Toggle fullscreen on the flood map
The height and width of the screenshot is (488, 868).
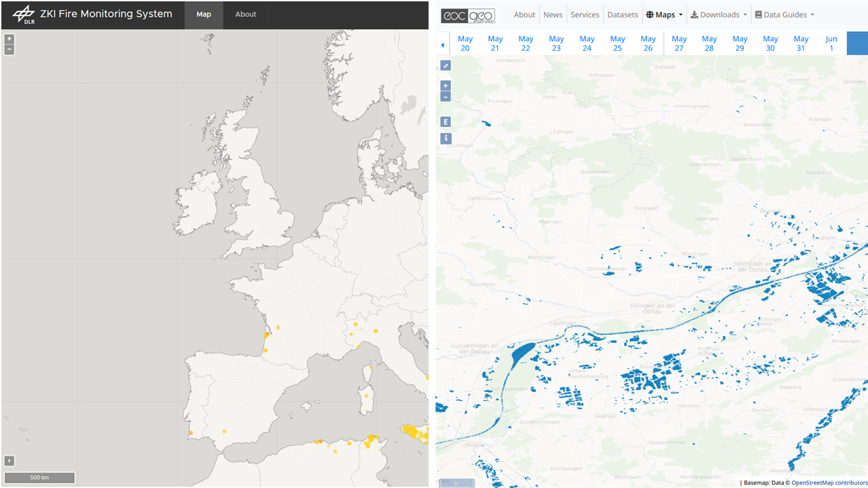pos(446,66)
